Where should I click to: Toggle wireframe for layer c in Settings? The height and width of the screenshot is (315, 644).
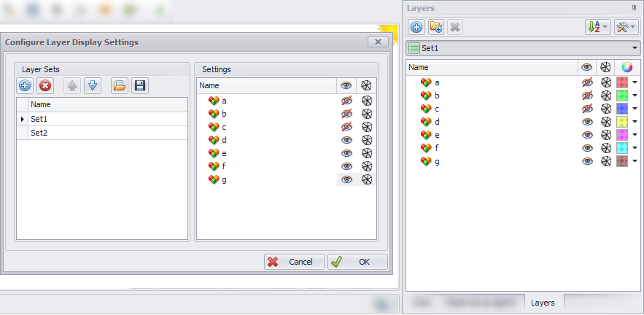(x=367, y=127)
